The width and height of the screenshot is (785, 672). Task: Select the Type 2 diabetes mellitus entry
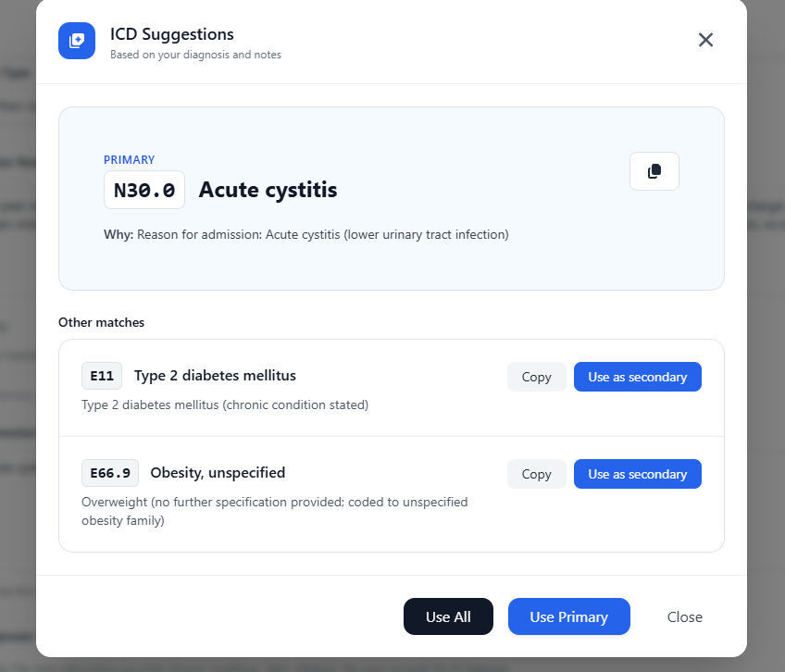214,376
